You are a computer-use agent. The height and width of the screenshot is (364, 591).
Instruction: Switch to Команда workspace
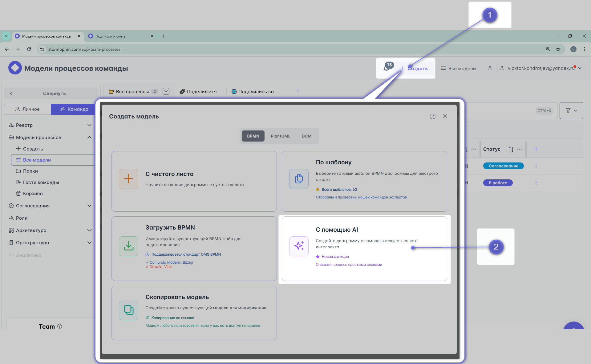[x=74, y=109]
